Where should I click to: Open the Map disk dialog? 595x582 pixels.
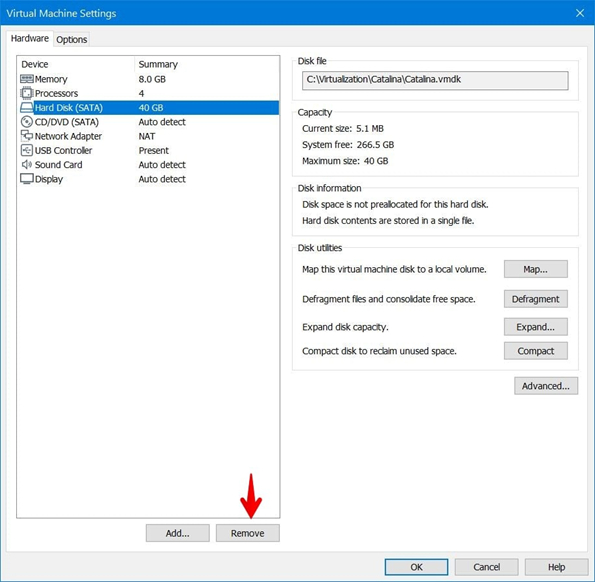click(535, 269)
